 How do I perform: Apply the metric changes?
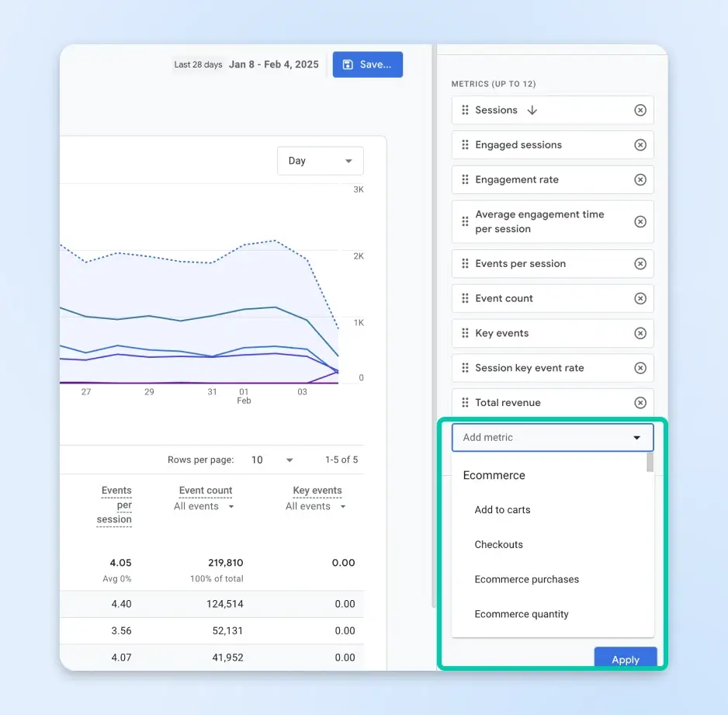click(x=625, y=659)
